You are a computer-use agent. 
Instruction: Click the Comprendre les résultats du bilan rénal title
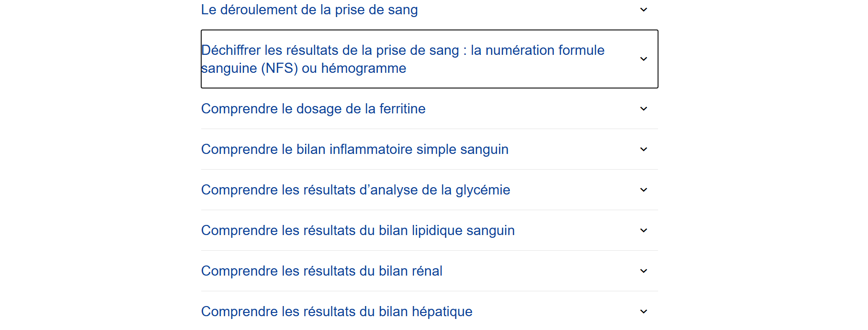coord(322,271)
